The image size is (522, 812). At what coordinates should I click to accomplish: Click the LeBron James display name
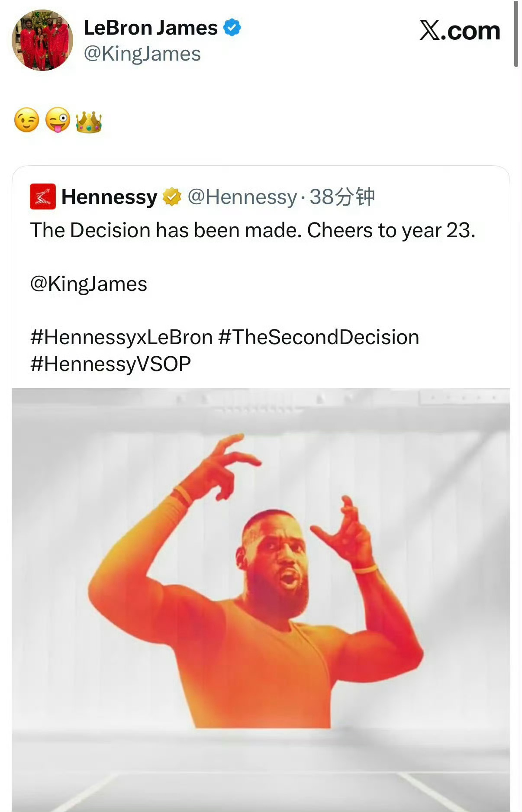point(150,28)
